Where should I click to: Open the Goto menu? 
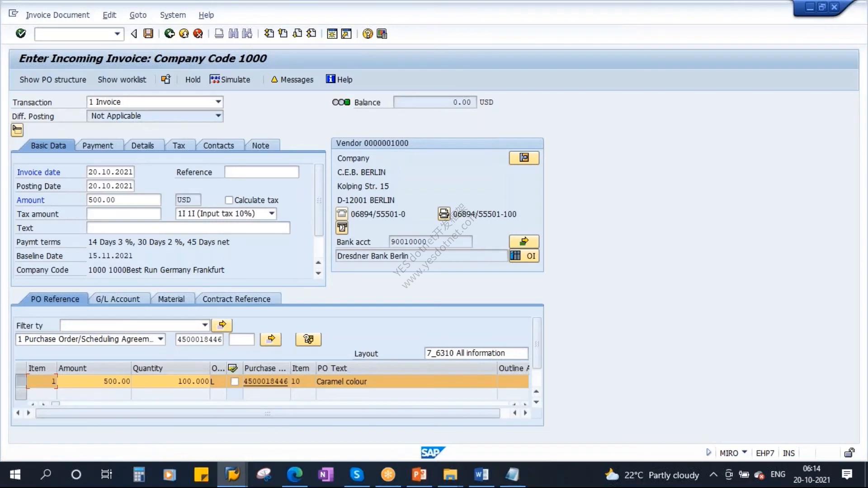click(138, 15)
